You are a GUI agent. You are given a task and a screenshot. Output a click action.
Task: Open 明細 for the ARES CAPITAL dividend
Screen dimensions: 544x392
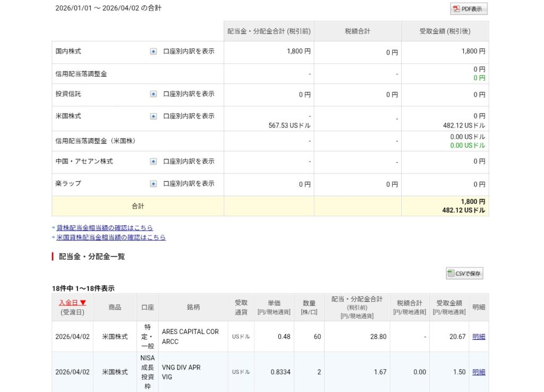(x=479, y=336)
